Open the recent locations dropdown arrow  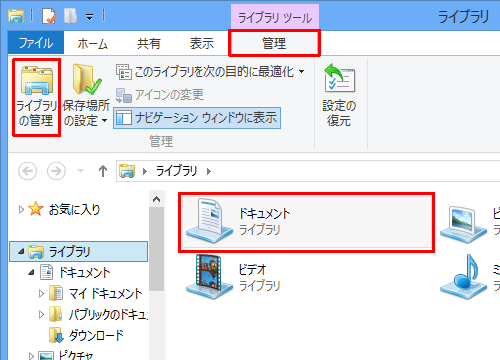pyautogui.click(x=80, y=171)
